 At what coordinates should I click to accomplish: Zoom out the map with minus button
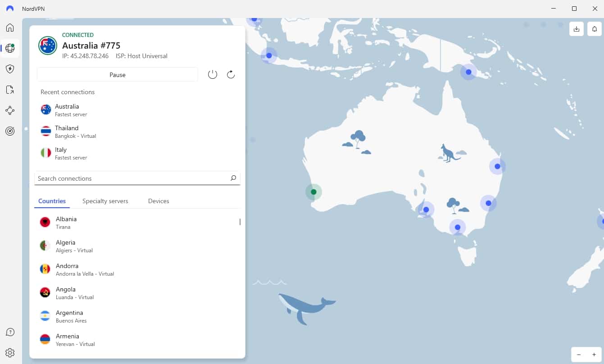click(x=579, y=355)
